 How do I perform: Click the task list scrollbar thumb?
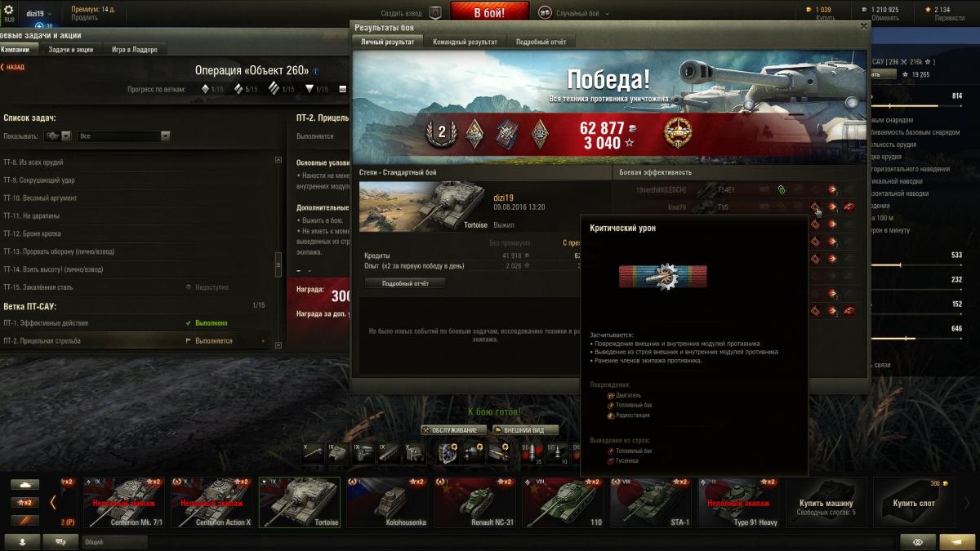coord(278,264)
